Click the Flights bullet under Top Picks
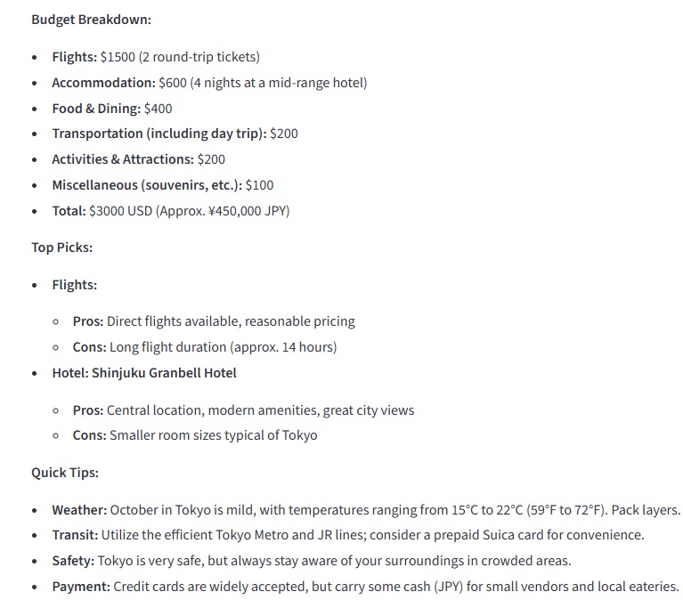683x616 pixels. [x=74, y=285]
